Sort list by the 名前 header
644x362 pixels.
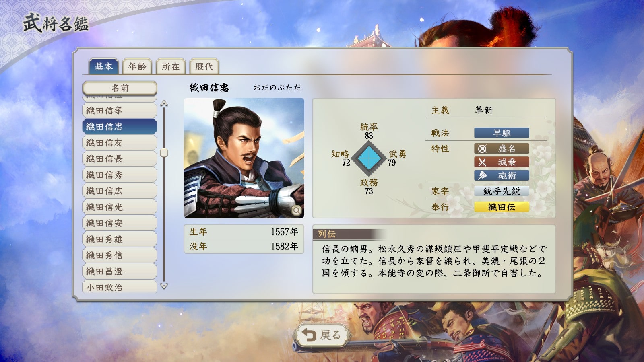click(x=120, y=88)
